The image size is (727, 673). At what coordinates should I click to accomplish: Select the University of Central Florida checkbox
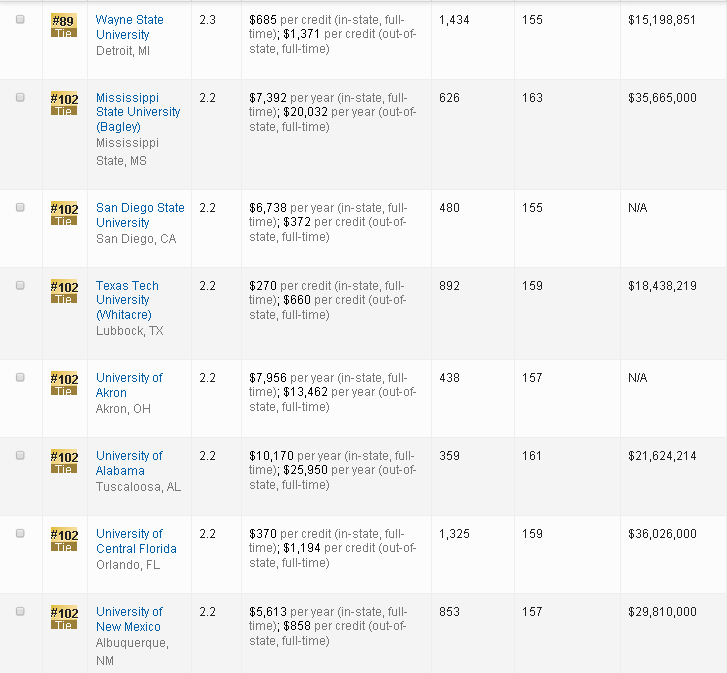21,534
